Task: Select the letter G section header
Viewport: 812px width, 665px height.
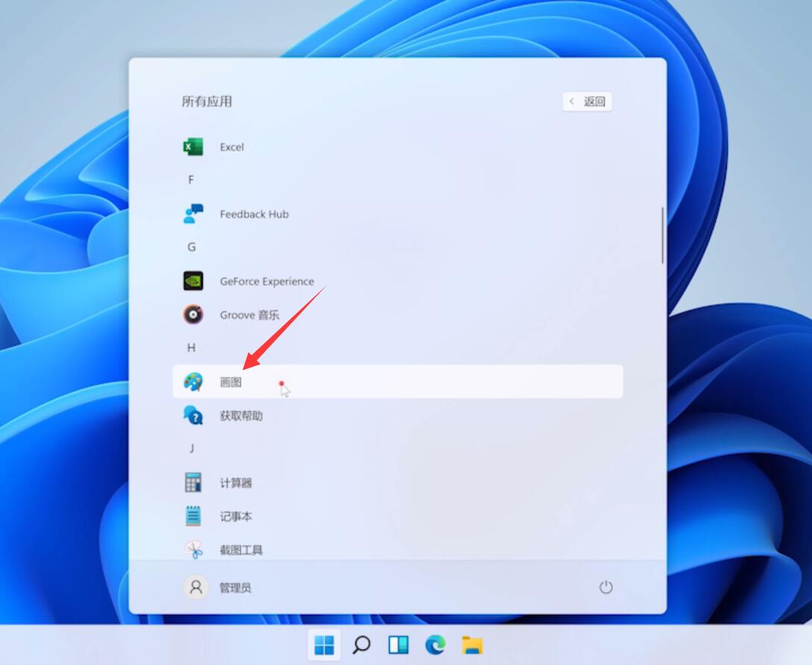Action: (192, 247)
